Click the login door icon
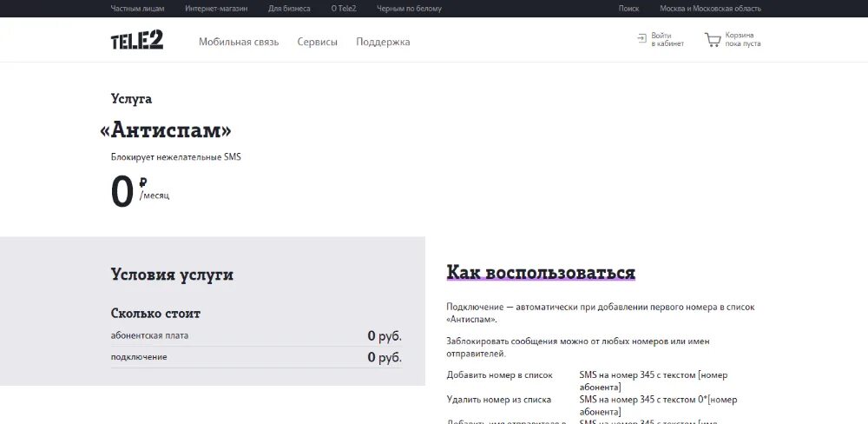The height and width of the screenshot is (424, 868). (641, 38)
